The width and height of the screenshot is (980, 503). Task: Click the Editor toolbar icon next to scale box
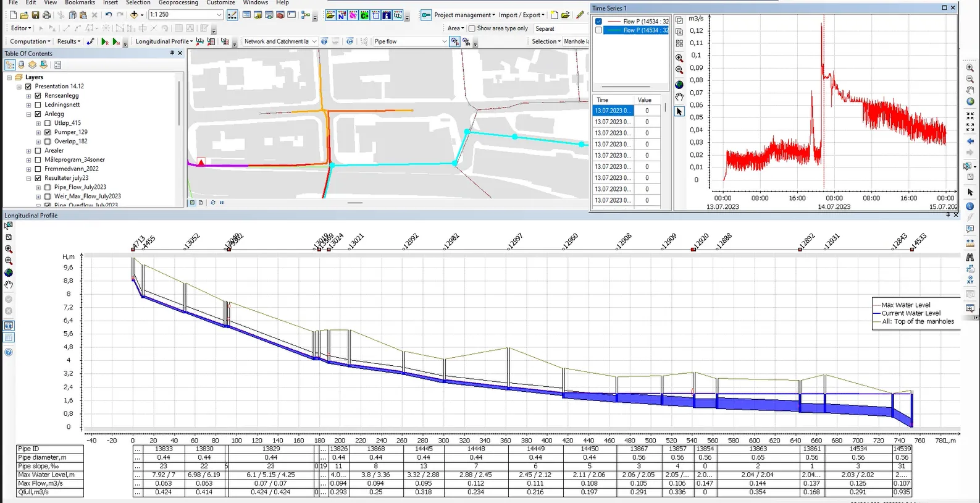[x=232, y=15]
